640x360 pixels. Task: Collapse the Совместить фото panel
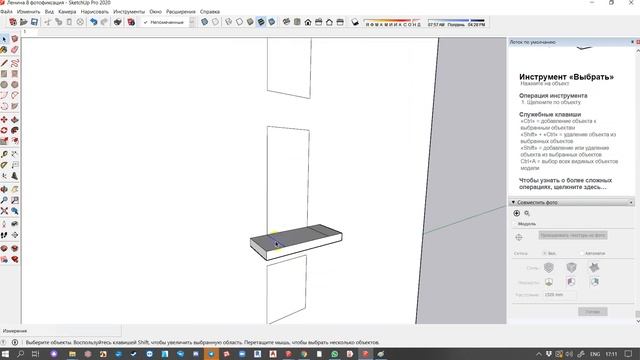513,202
